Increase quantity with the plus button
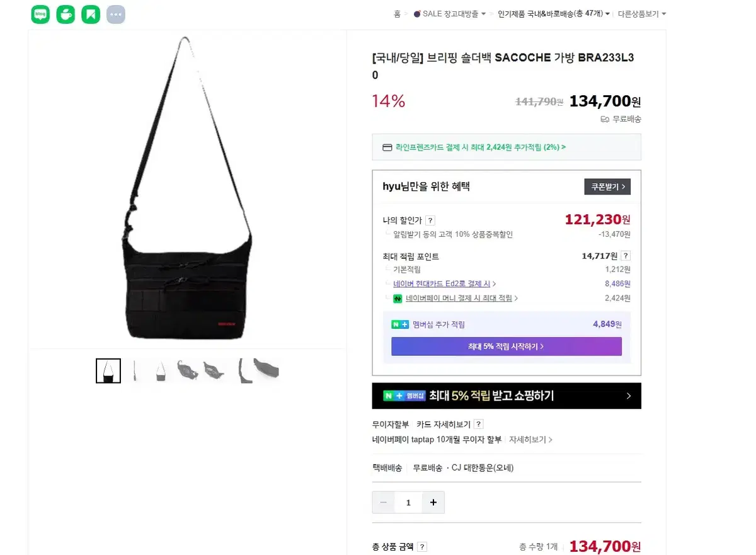The width and height of the screenshot is (756, 555). pos(433,502)
